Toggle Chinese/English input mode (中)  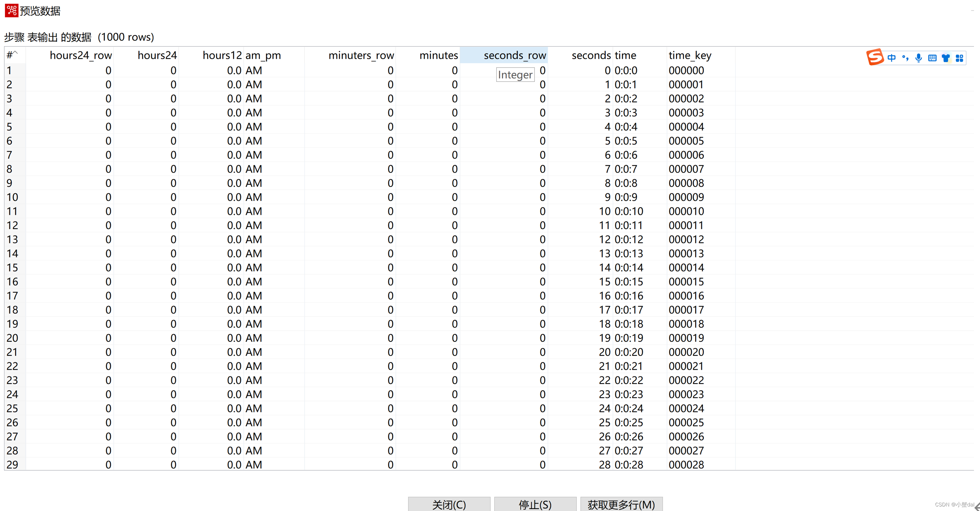tap(891, 58)
